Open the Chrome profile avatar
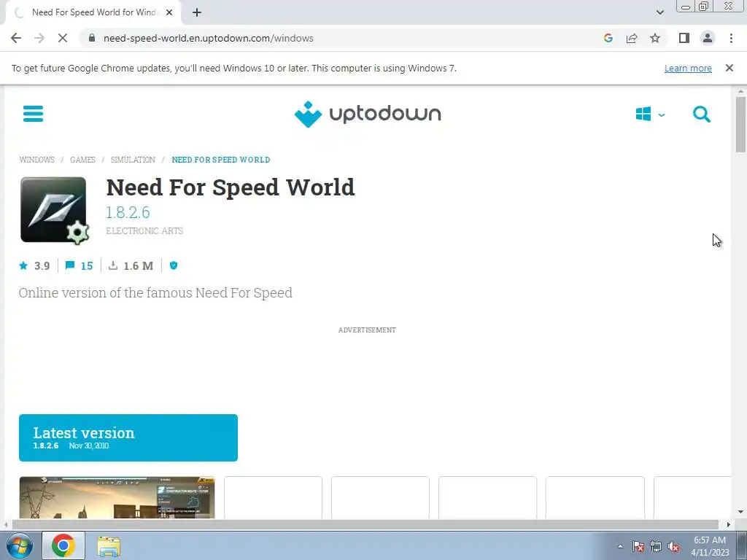 click(708, 38)
